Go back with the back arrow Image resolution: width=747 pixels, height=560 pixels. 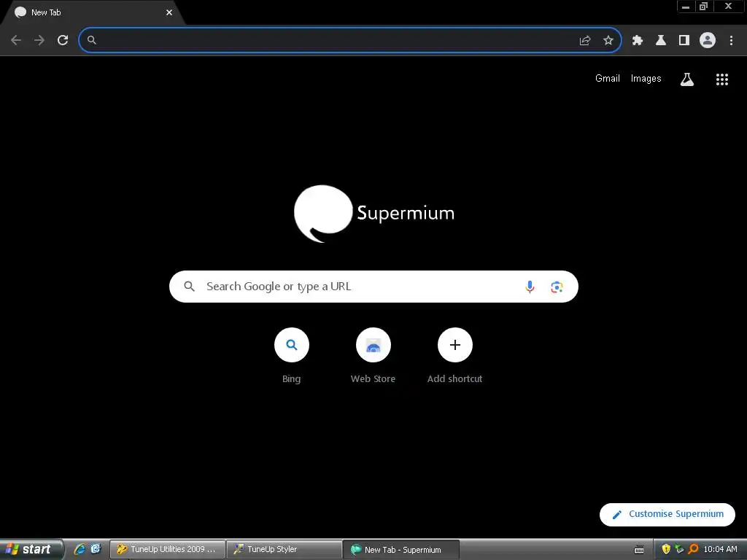tap(16, 40)
